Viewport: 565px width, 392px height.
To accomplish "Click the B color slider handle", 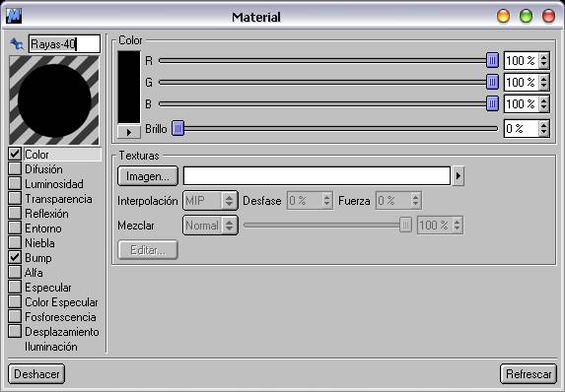I will (492, 104).
